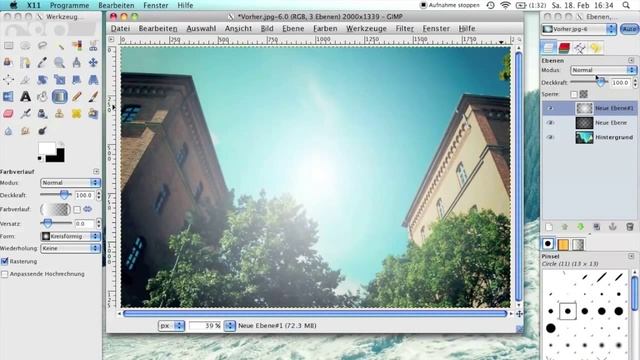Toggle the Rasterung checkbox
Viewport: 640px width, 360px height.
tap(4, 261)
